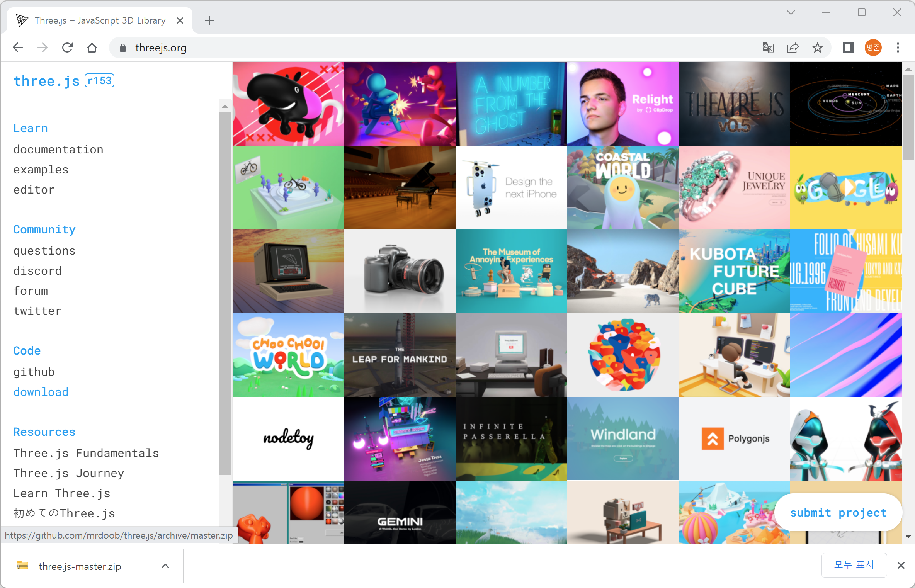Open Chrome's three-dot menu
This screenshot has width=915, height=588.
(x=898, y=48)
